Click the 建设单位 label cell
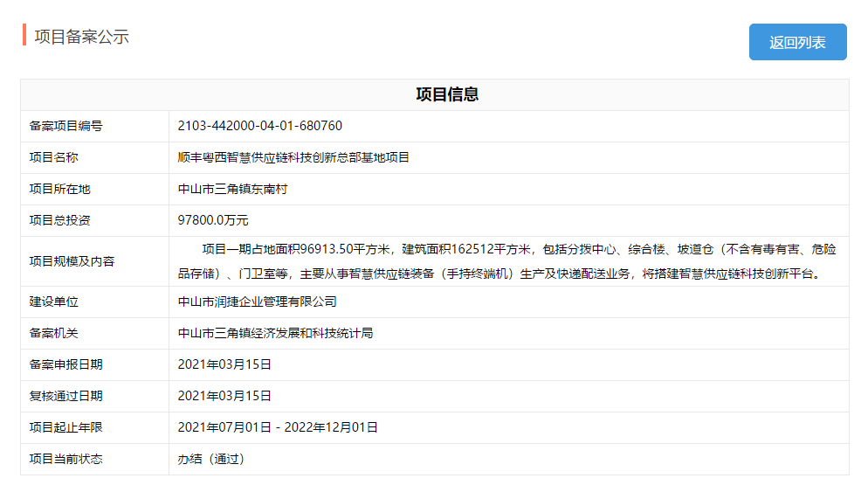This screenshot has height=492, width=868. pos(94,302)
